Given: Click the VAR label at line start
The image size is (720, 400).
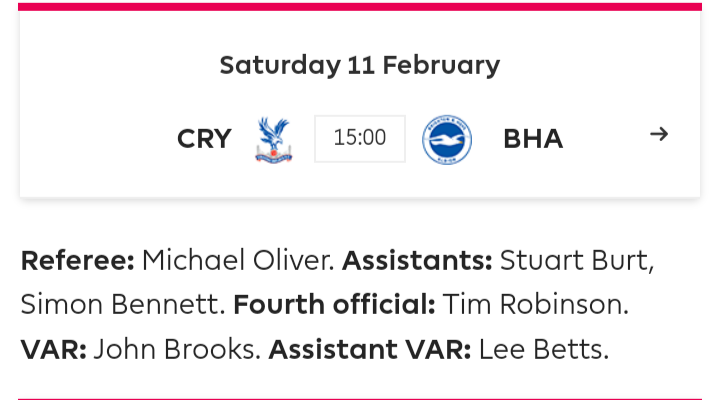Looking at the screenshot, I should click(x=54, y=349).
